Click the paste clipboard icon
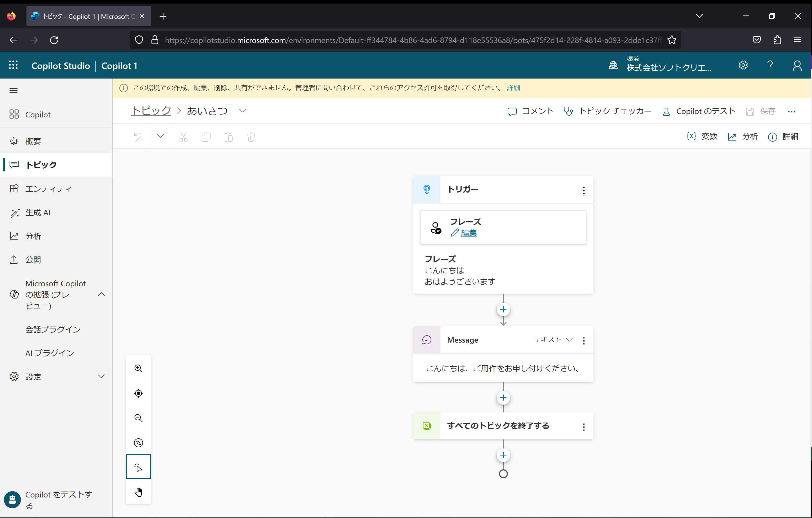The height and width of the screenshot is (518, 812). [229, 137]
